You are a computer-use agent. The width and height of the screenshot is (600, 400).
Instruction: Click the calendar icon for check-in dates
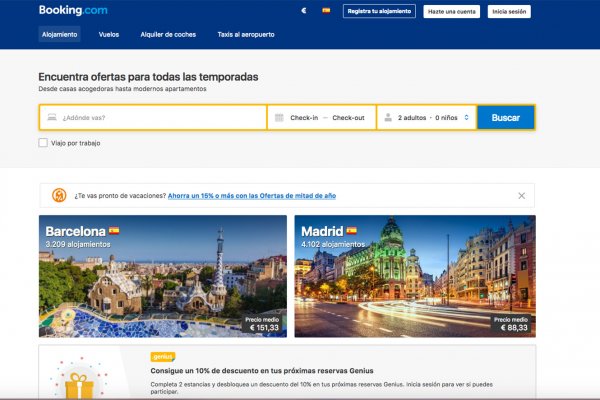279,118
